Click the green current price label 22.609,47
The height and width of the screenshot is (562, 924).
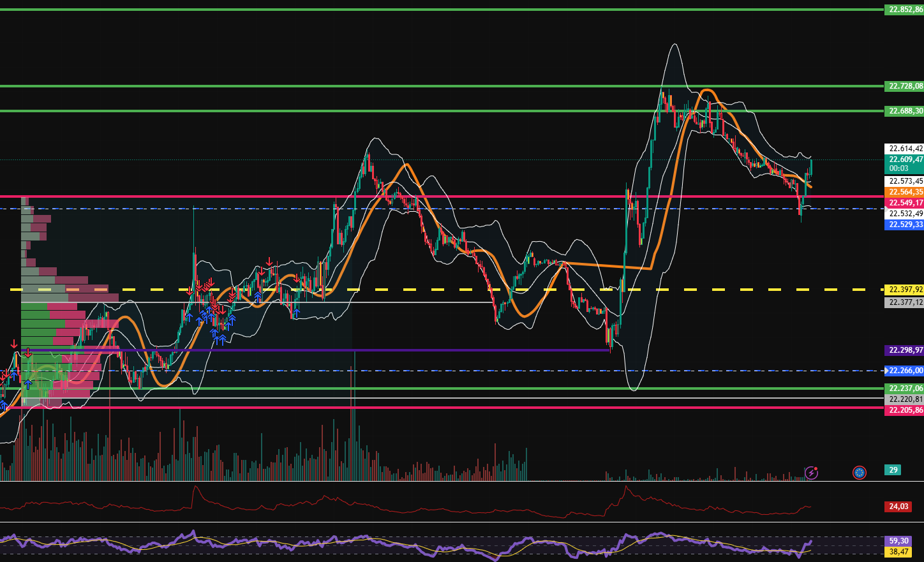pyautogui.click(x=905, y=159)
